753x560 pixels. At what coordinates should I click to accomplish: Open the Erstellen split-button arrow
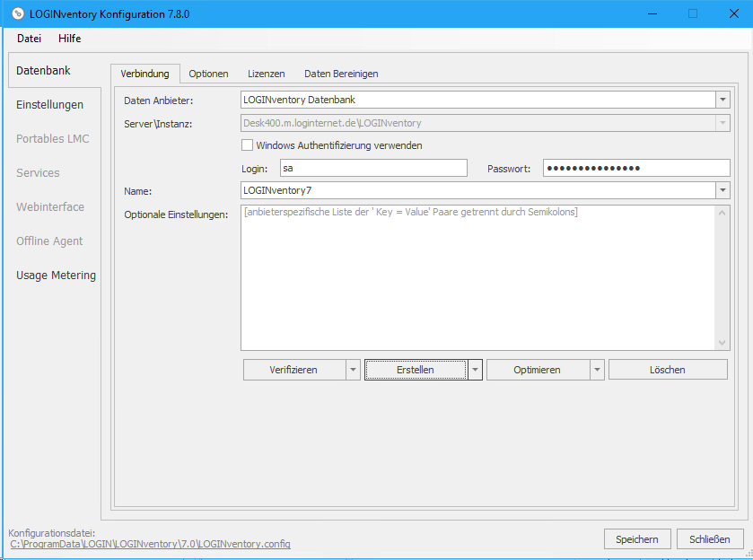pyautogui.click(x=475, y=370)
